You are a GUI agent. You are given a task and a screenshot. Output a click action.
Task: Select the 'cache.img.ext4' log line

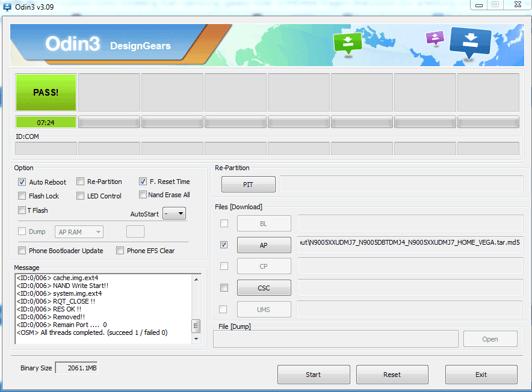tap(57, 278)
